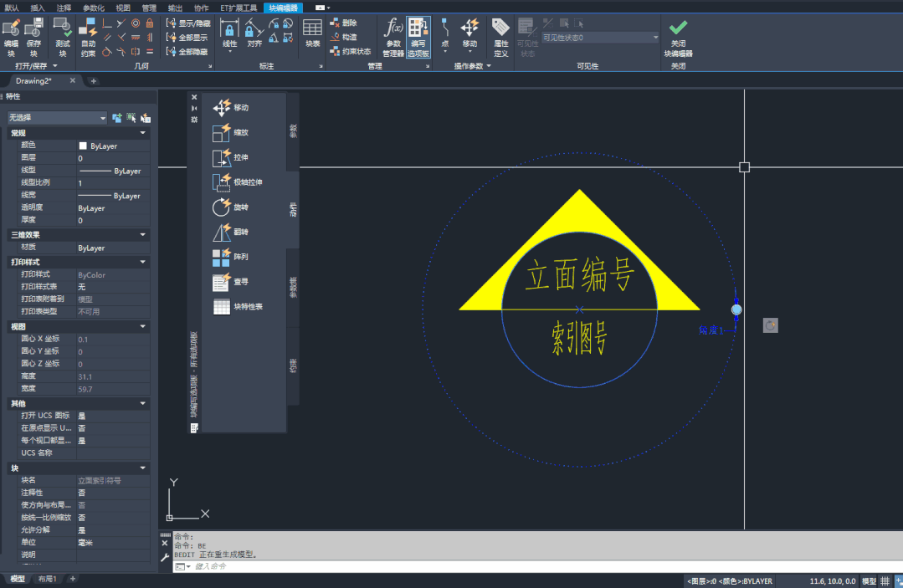The width and height of the screenshot is (903, 588).
Task: Select the lock (fix) geometric constraint icon
Action: point(150,23)
